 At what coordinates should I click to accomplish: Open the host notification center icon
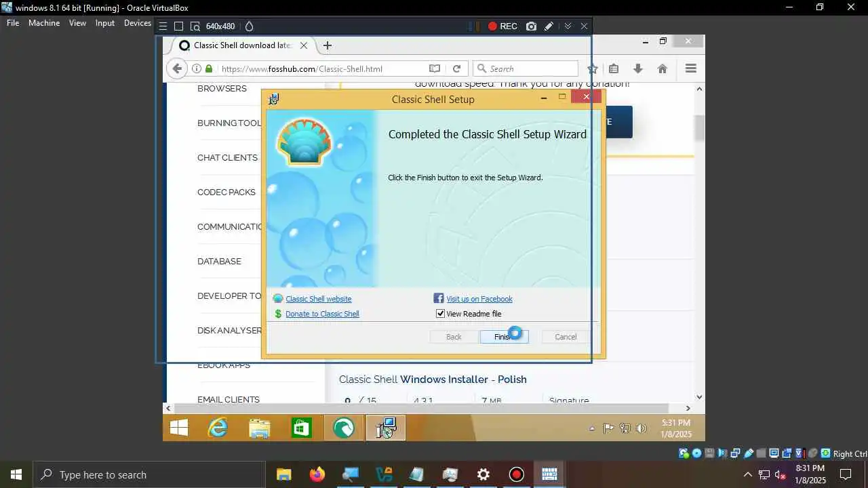(x=846, y=474)
